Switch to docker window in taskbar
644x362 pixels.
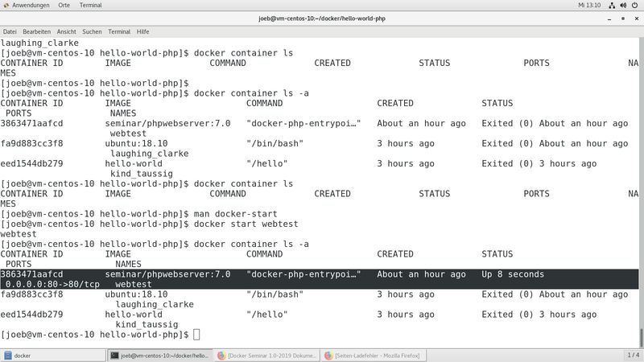click(x=53, y=356)
